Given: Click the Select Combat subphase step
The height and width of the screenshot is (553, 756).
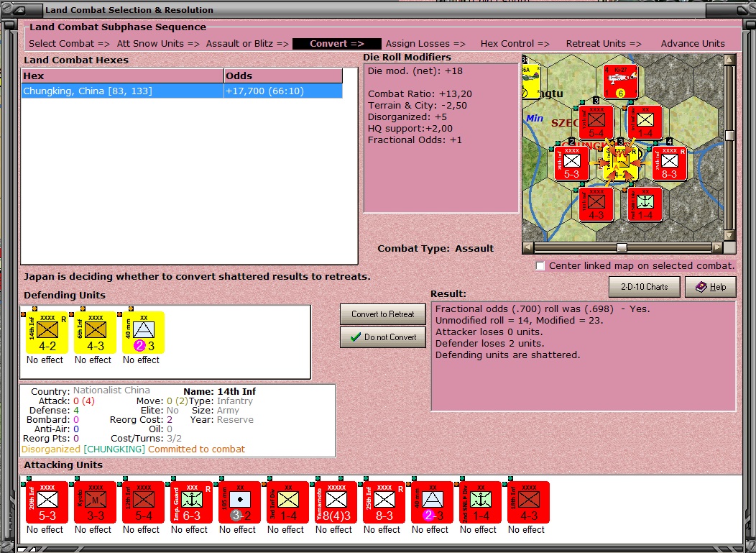Looking at the screenshot, I should click(70, 43).
